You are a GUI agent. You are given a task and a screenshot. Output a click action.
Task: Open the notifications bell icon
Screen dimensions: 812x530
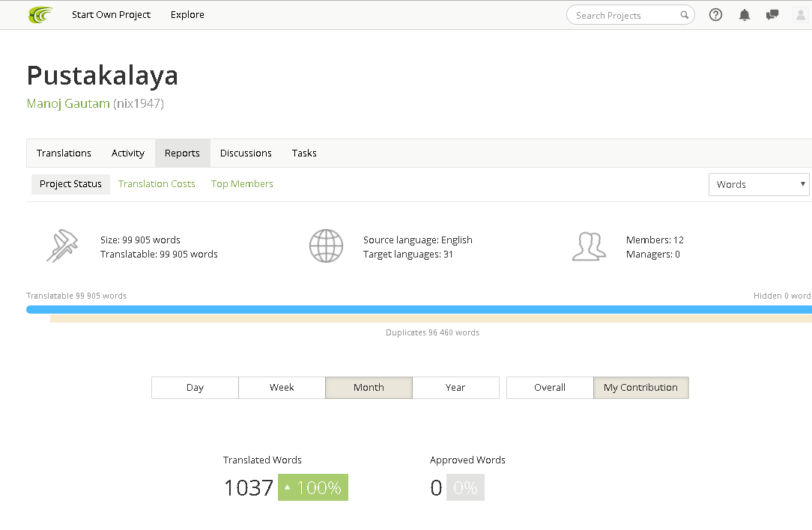744,14
